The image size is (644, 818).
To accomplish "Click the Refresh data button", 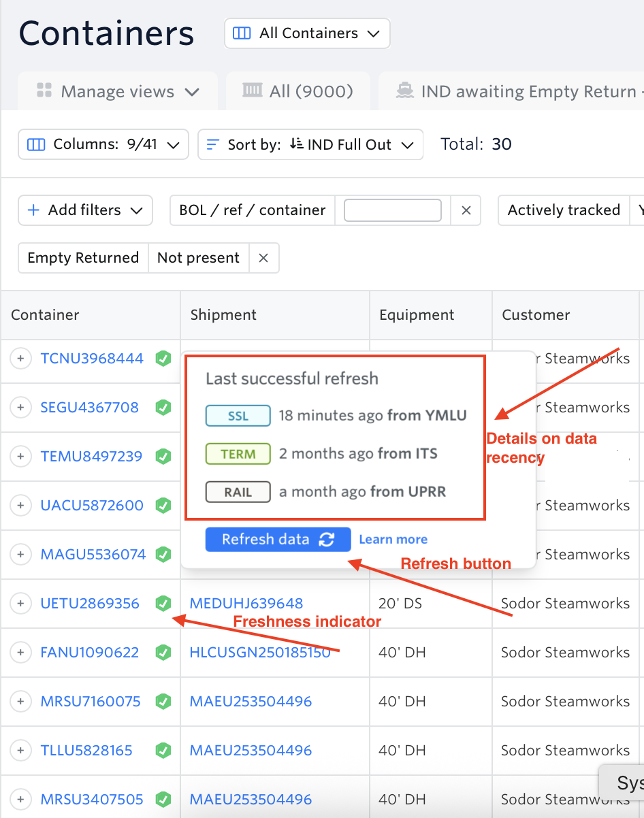I will (278, 540).
